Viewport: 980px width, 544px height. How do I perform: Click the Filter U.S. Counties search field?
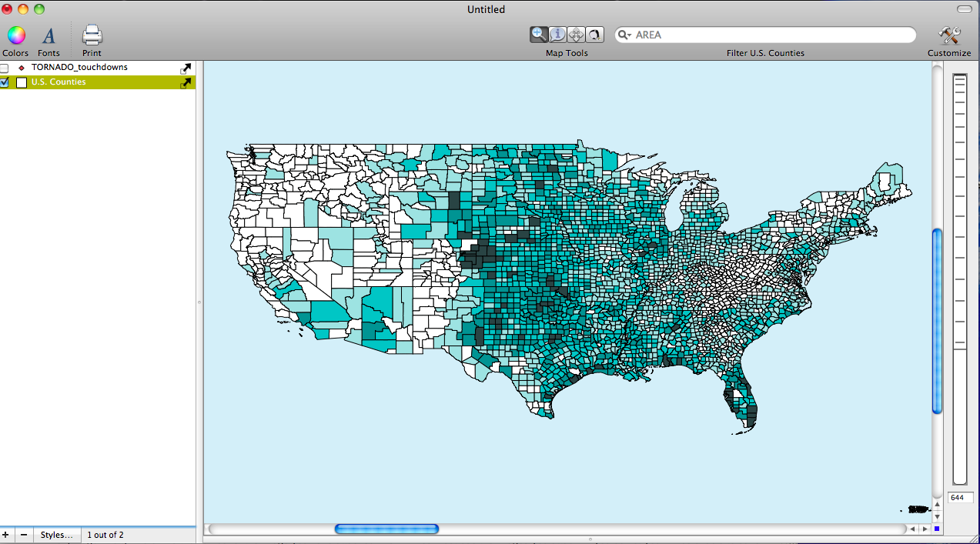(770, 35)
